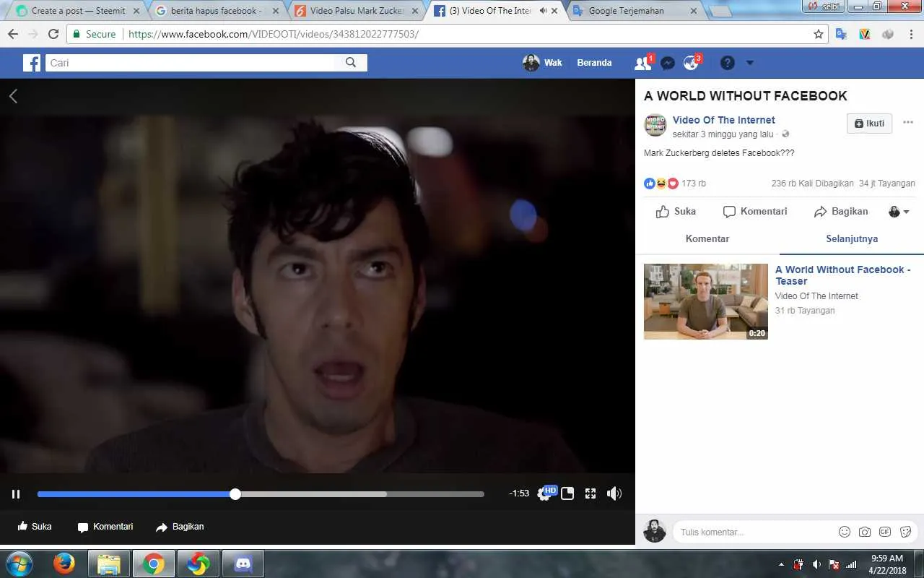Focus the Cari search field

tap(191, 63)
